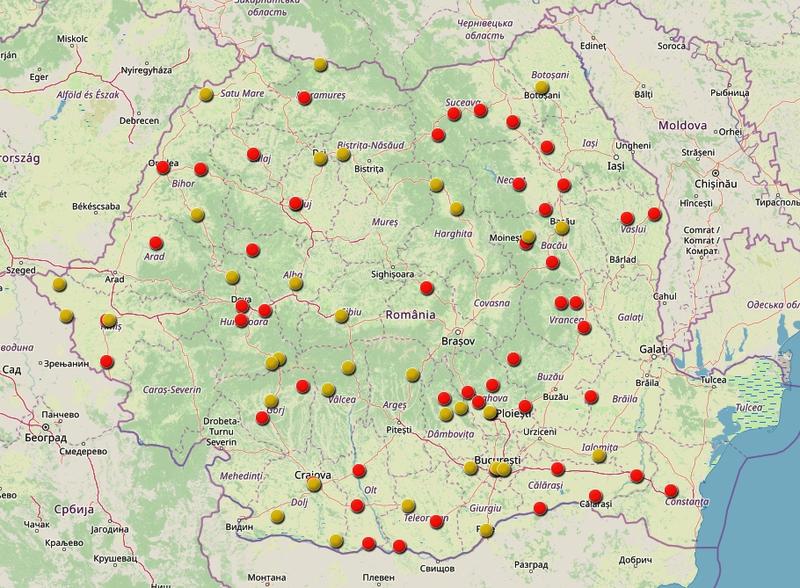The width and height of the screenshot is (800, 588).
Task: Click the yellow marker at Craiova
Action: click(x=314, y=485)
